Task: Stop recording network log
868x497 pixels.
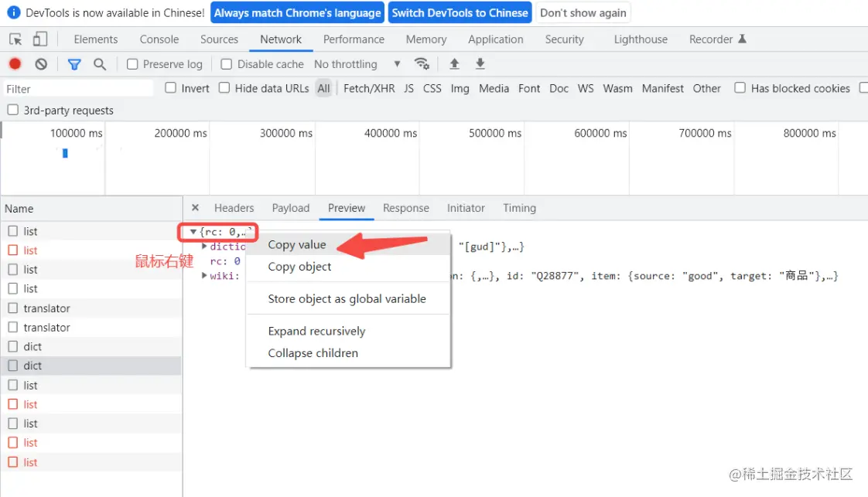Action: pos(15,64)
